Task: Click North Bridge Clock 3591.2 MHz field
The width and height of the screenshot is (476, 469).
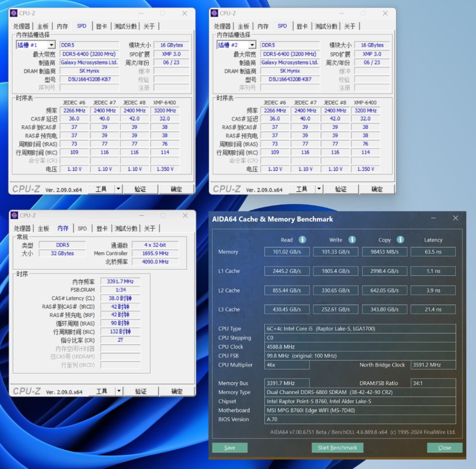Action: (433, 365)
